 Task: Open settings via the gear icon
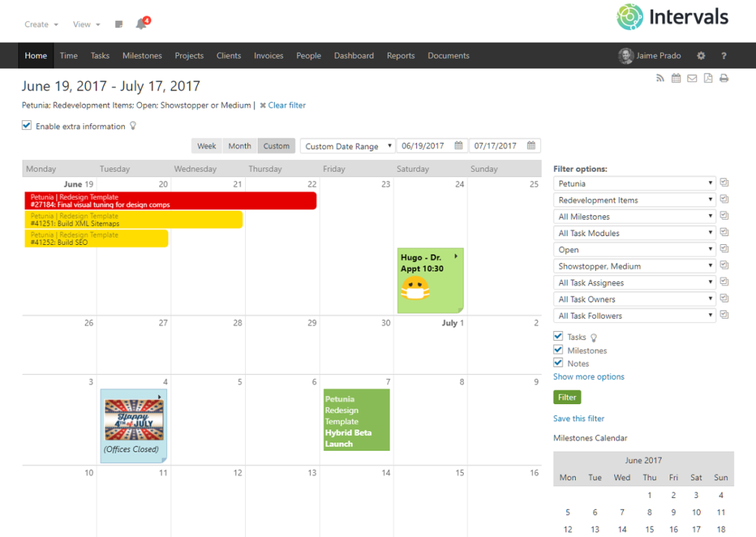700,55
